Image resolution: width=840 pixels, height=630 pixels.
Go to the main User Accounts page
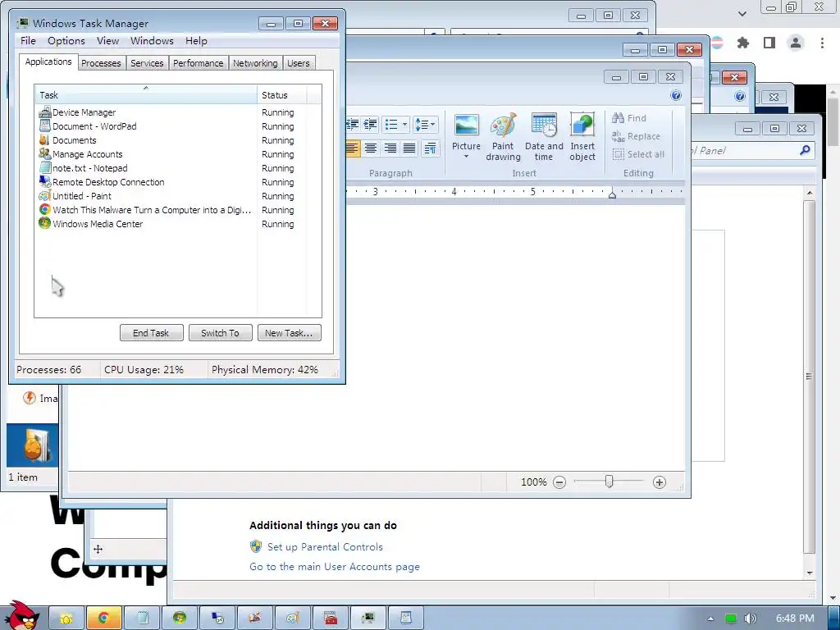pos(335,567)
